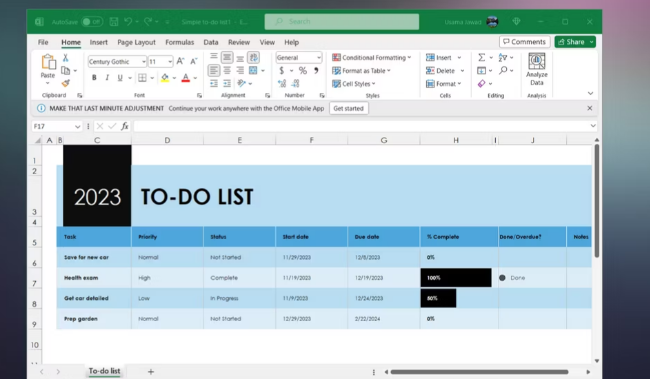The height and width of the screenshot is (379, 650).
Task: Open the General number format dropdown
Action: [318, 58]
